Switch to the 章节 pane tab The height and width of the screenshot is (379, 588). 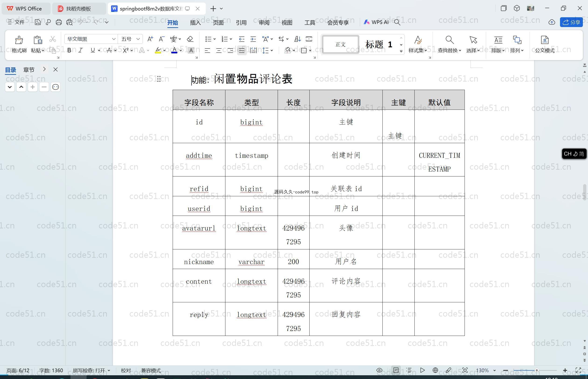click(29, 70)
